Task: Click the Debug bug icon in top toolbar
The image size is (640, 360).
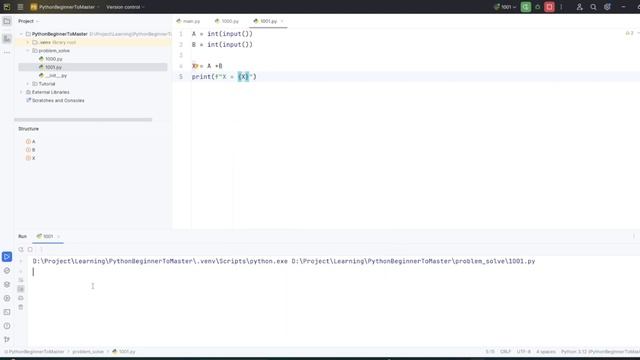Action: pos(538,7)
